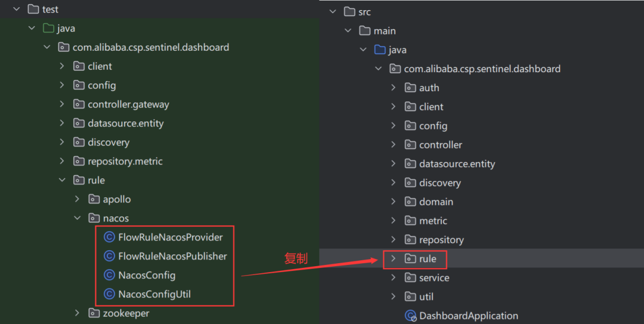This screenshot has width=644, height=324.
Task: Collapse the main folder chevron
Action: coord(348,31)
